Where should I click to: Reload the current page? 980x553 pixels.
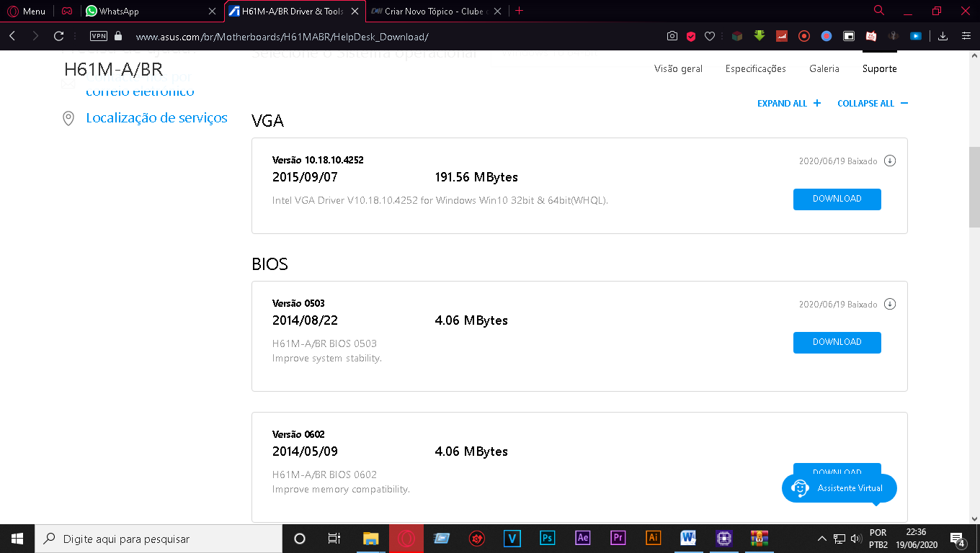tap(59, 36)
